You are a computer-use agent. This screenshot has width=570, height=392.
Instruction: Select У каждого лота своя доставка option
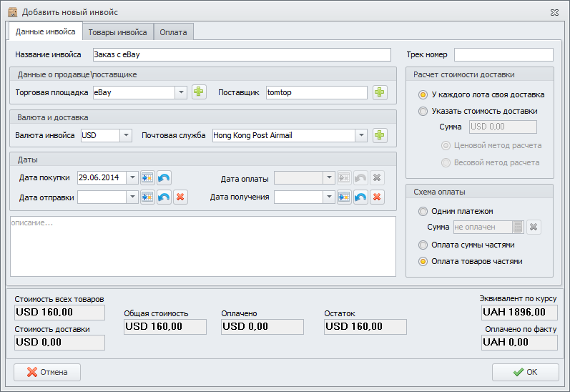coord(423,94)
